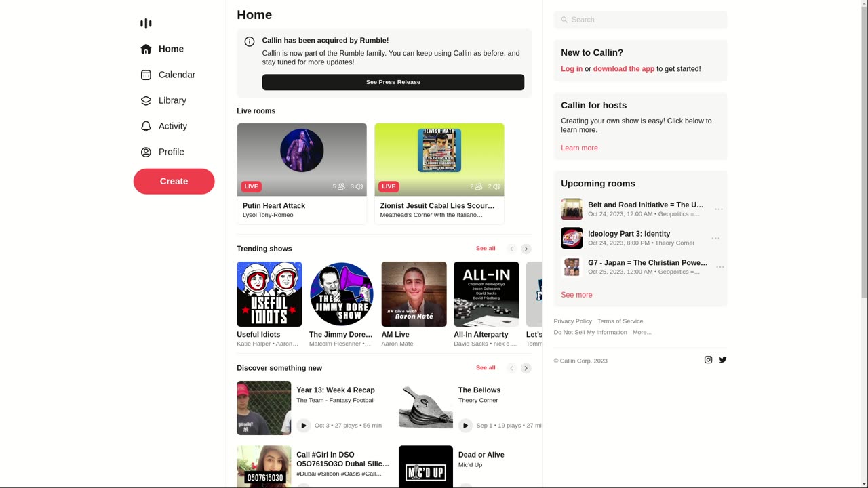
Task: Open Do Not Sell My Information link
Action: 591,332
